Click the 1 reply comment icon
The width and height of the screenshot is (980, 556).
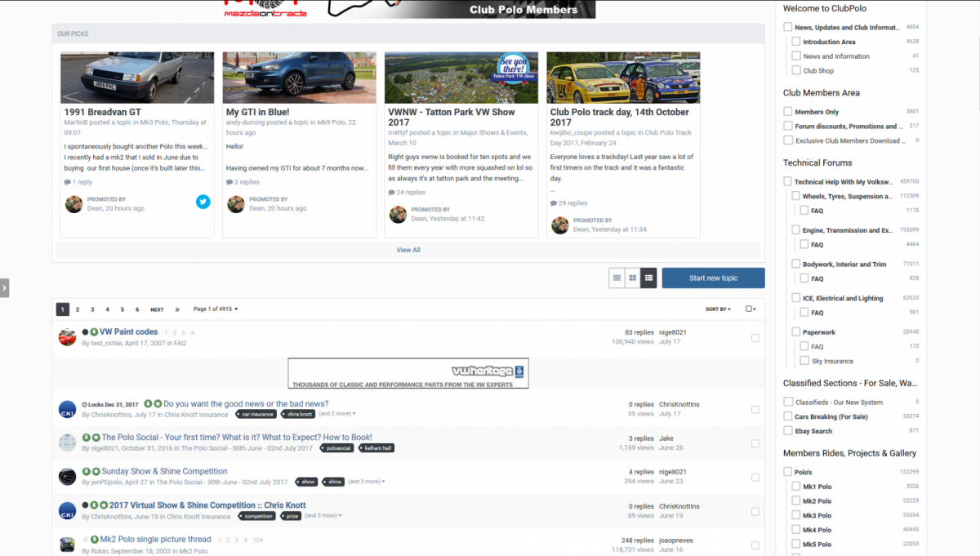click(x=67, y=182)
